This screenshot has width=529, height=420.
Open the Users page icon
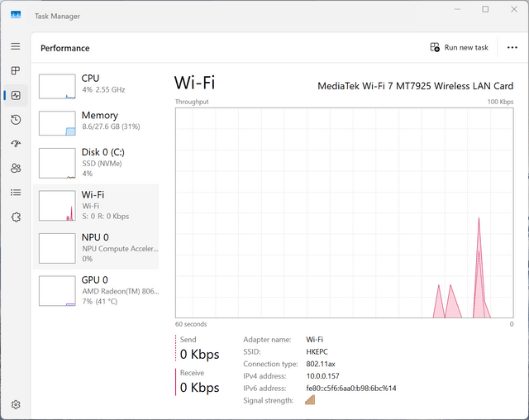16,168
